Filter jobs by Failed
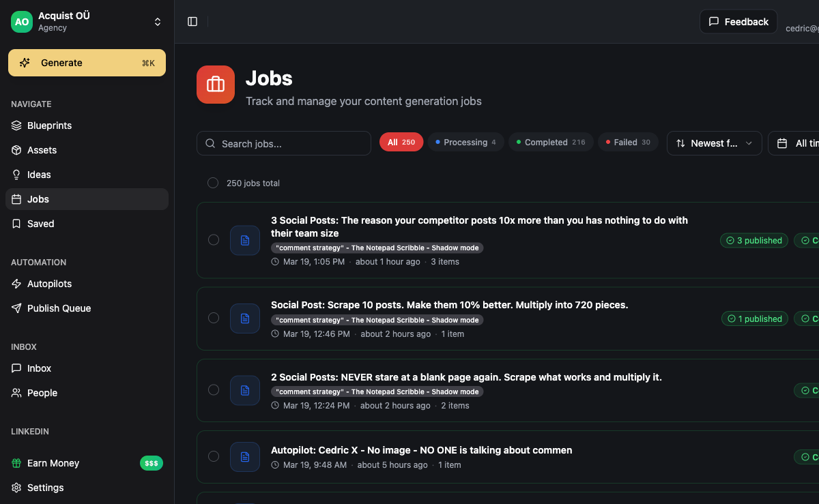819x504 pixels. 629,142
